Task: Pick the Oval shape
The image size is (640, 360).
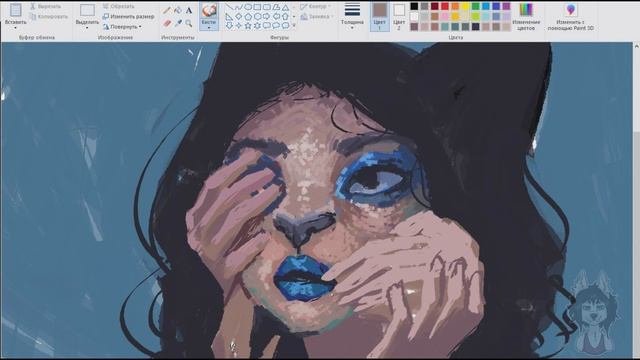Action: (x=248, y=7)
